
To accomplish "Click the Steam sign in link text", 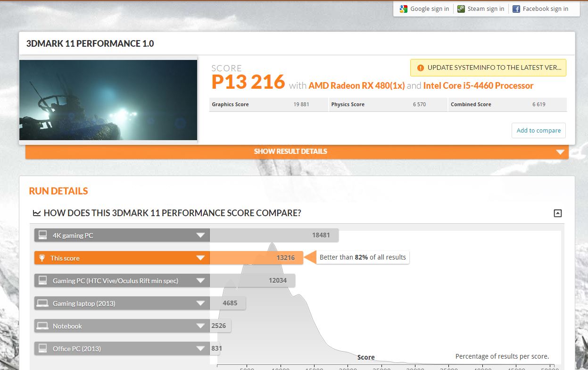I will coord(486,8).
